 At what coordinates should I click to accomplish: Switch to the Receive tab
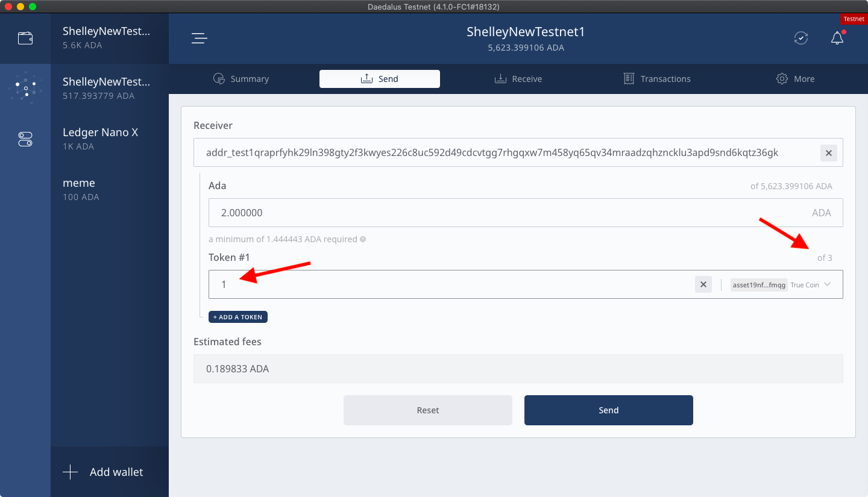(518, 79)
